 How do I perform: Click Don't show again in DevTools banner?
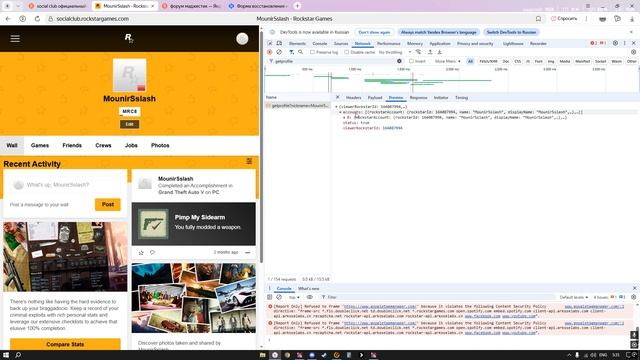374,32
